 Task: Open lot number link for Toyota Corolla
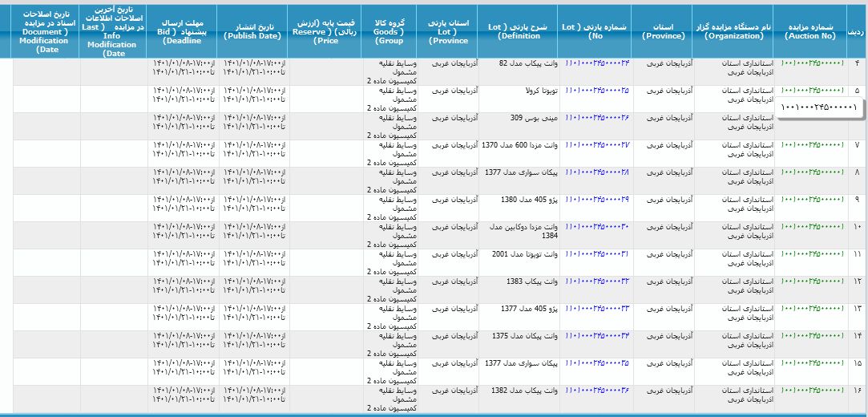597,91
